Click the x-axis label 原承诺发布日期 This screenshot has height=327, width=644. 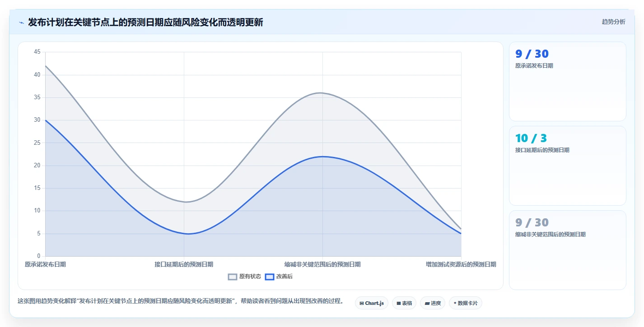point(45,264)
